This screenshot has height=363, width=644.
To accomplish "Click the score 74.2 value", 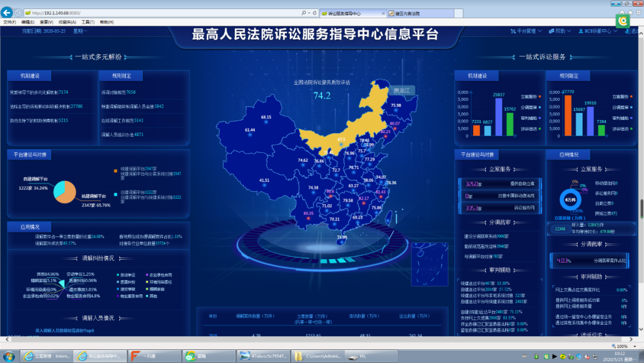I will (321, 96).
